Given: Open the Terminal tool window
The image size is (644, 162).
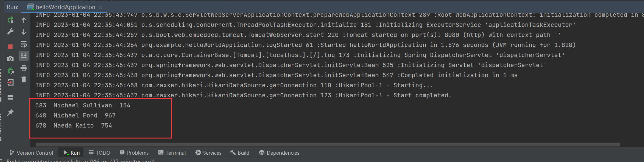Looking at the screenshot, I should [x=172, y=153].
